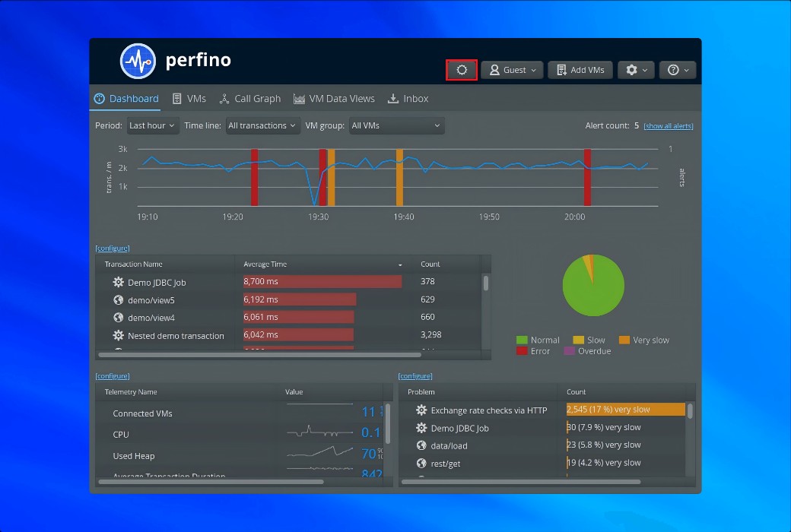Select the Connected VMs telemetry row
Image resolution: width=791 pixels, height=532 pixels.
[x=239, y=413]
